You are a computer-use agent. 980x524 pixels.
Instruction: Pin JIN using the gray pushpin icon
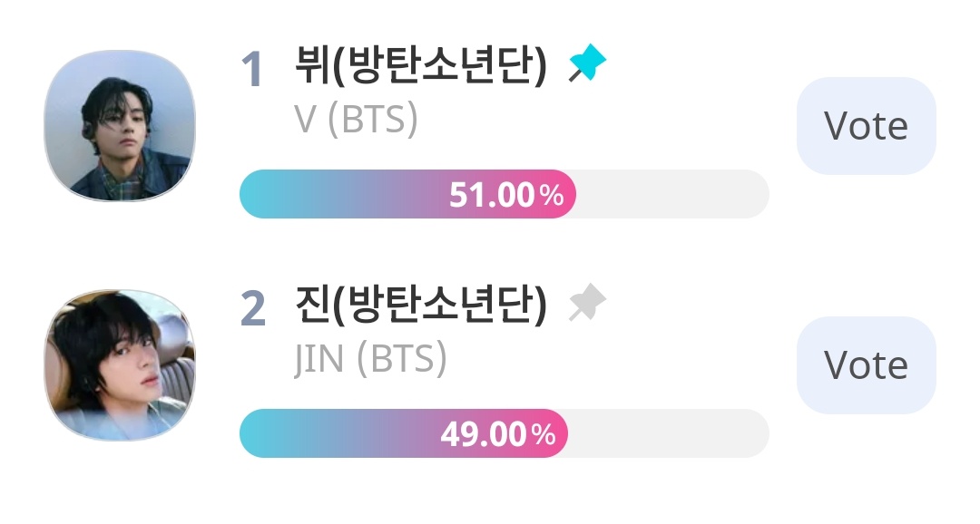[x=587, y=302]
